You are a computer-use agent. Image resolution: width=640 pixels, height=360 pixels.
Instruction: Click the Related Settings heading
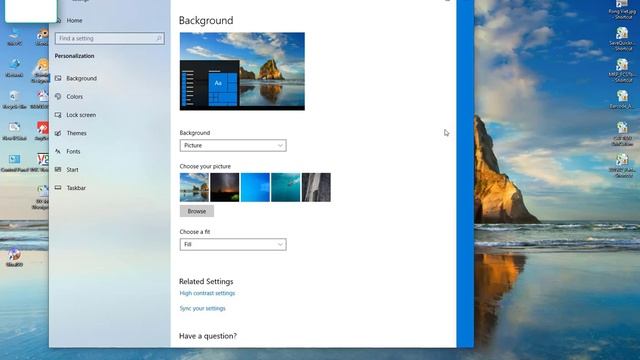point(206,282)
